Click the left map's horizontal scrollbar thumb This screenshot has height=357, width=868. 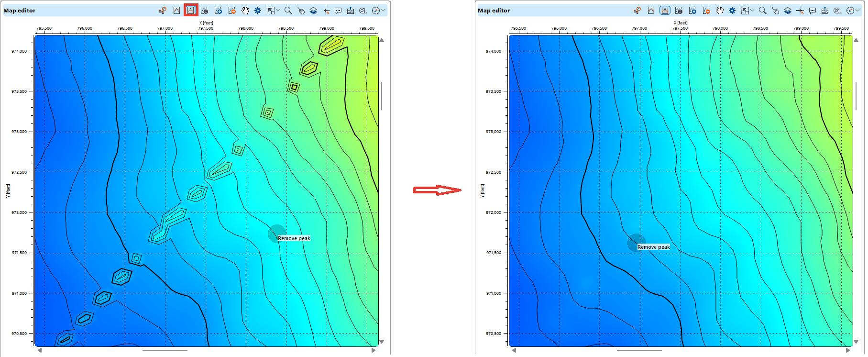point(165,350)
